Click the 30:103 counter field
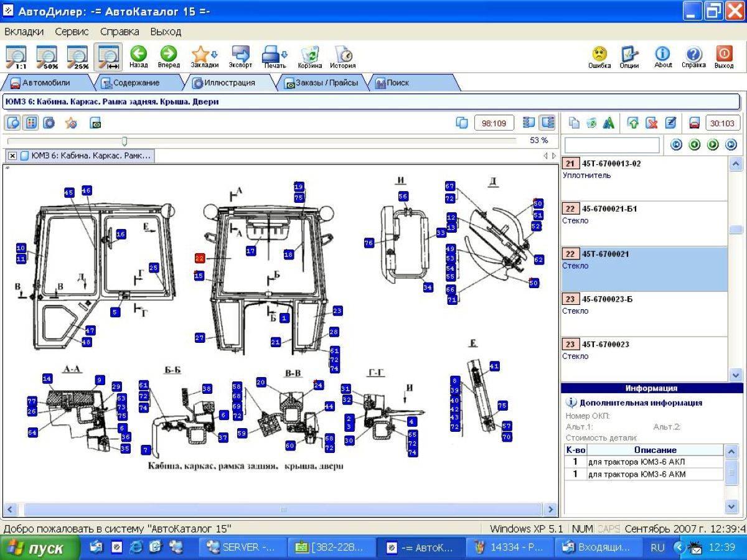The width and height of the screenshot is (747, 560). coord(722,123)
